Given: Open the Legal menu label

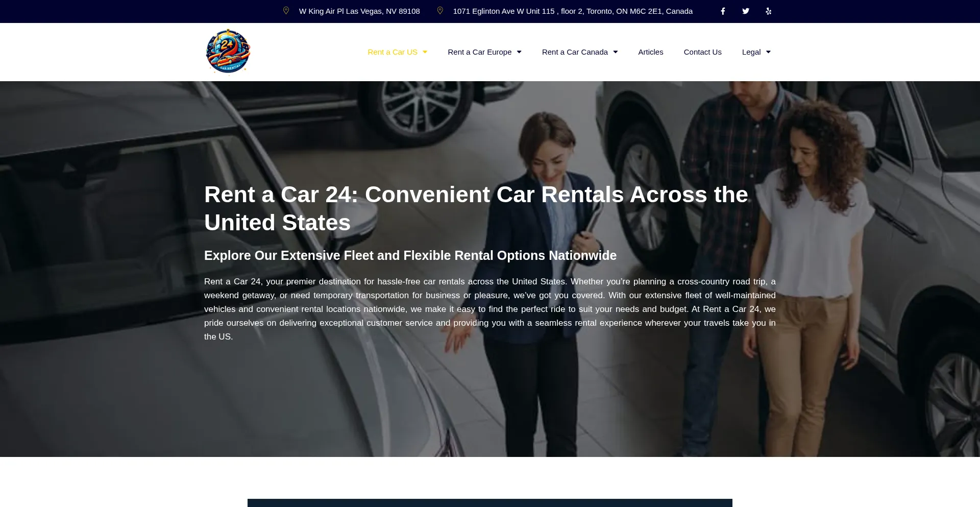Looking at the screenshot, I should (751, 52).
